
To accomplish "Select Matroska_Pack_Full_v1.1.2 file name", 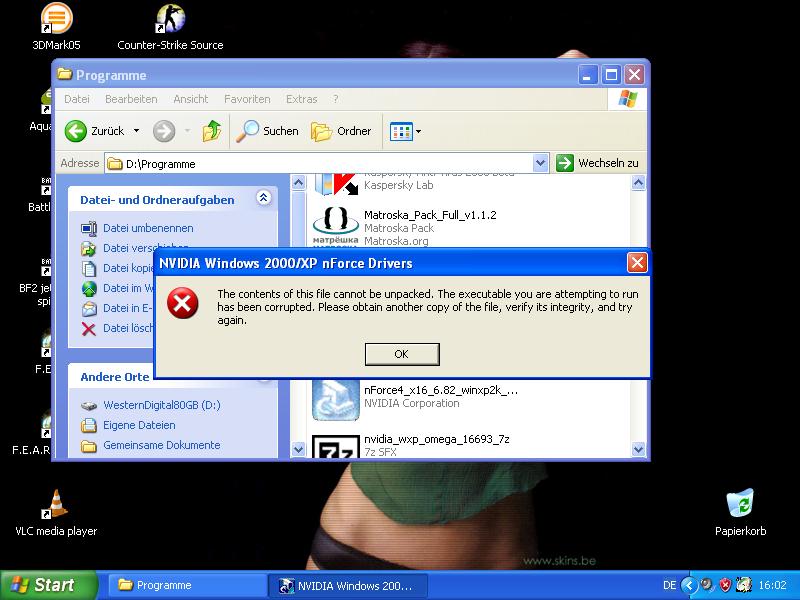I will (x=430, y=215).
